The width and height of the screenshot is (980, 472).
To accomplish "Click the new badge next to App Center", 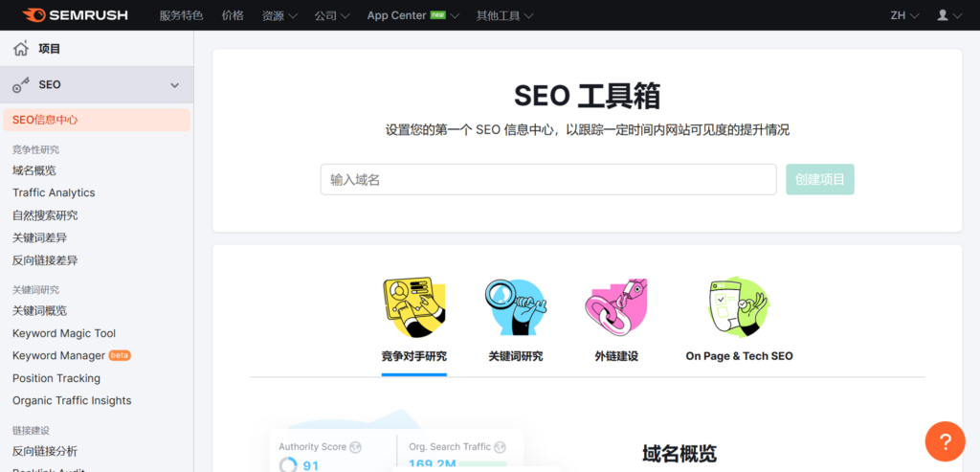I will point(438,15).
